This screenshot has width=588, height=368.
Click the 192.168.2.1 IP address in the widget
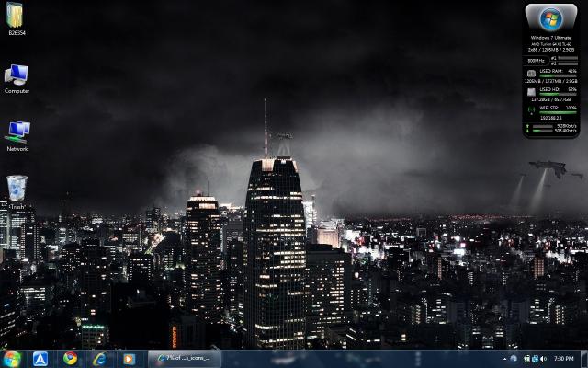click(551, 118)
